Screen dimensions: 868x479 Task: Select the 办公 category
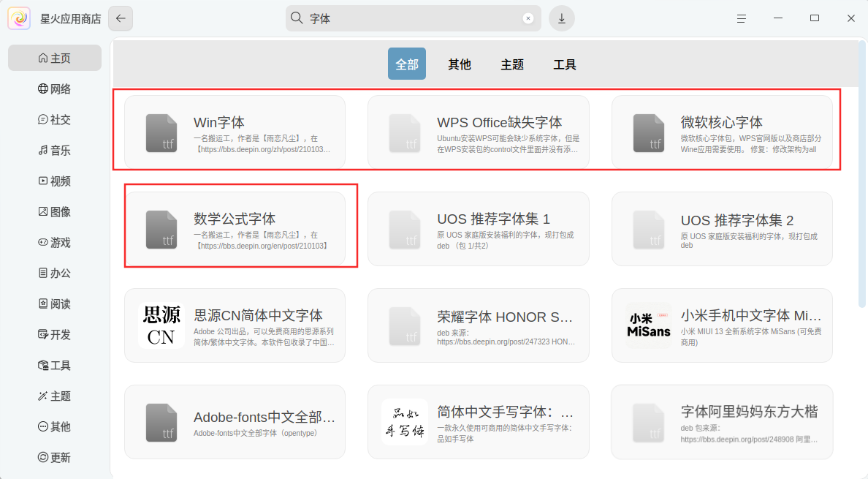(55, 273)
